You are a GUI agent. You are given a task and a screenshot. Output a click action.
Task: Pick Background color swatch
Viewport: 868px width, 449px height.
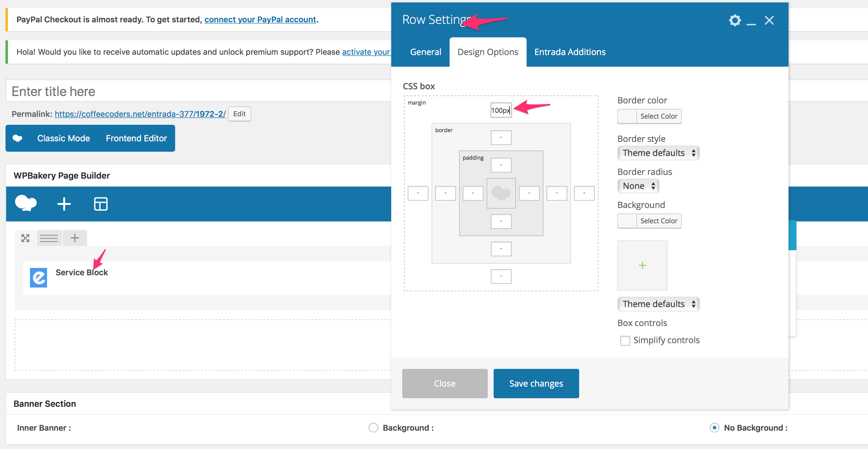(627, 221)
